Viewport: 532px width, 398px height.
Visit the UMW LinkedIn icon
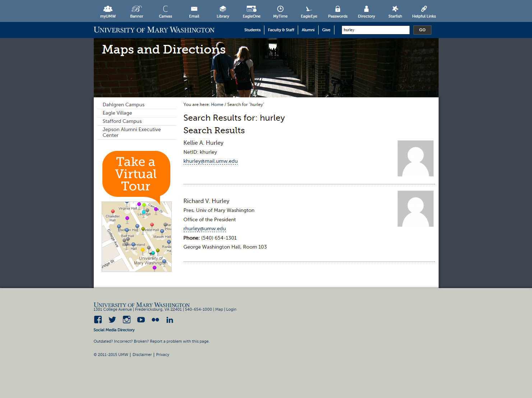(170, 320)
